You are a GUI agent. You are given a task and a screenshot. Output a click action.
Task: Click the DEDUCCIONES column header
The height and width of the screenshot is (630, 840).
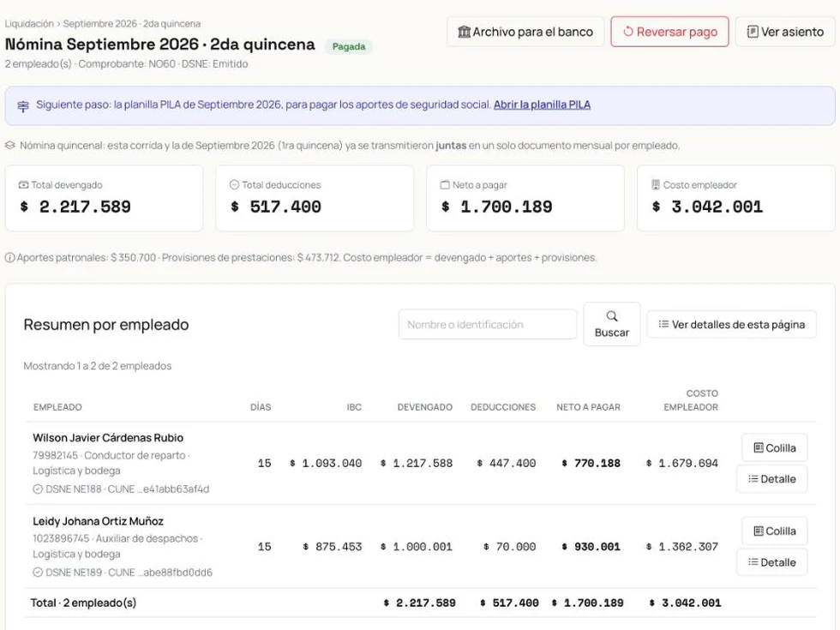(x=503, y=407)
